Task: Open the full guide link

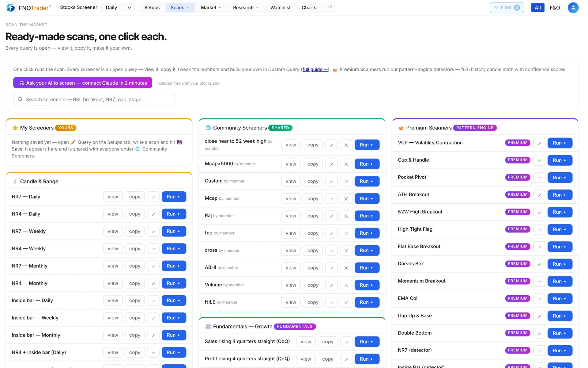Action: (315, 70)
